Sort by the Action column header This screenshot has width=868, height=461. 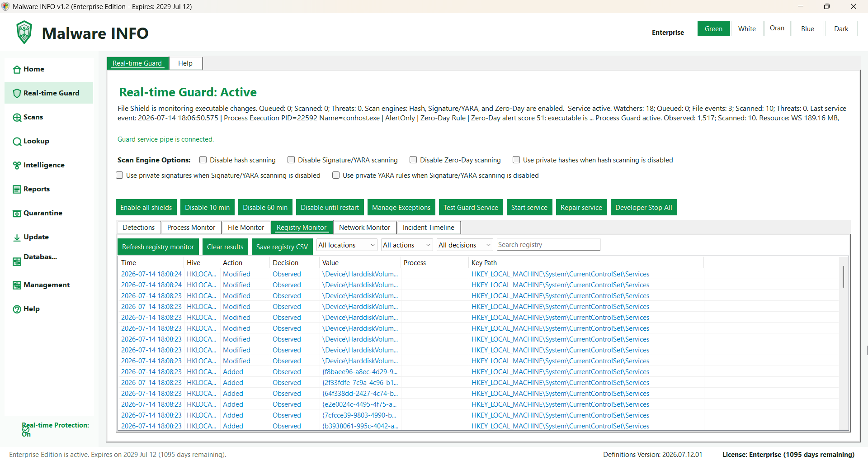pyautogui.click(x=245, y=262)
